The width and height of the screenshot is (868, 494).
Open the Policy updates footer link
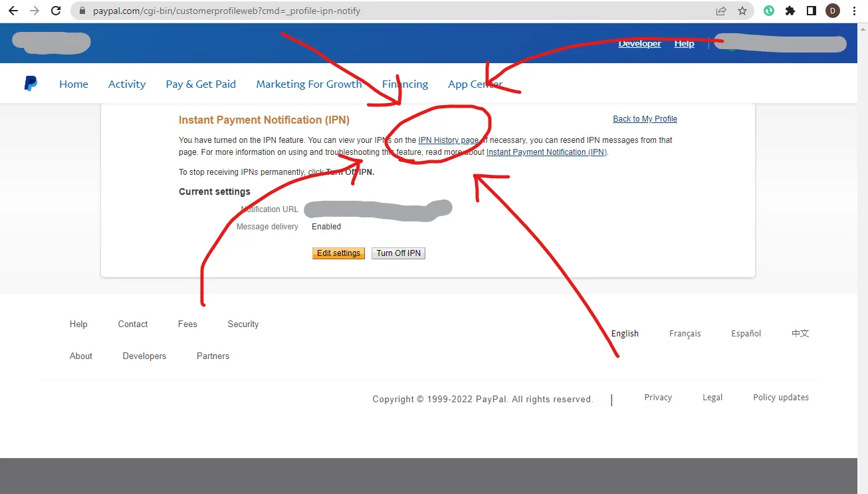point(781,398)
